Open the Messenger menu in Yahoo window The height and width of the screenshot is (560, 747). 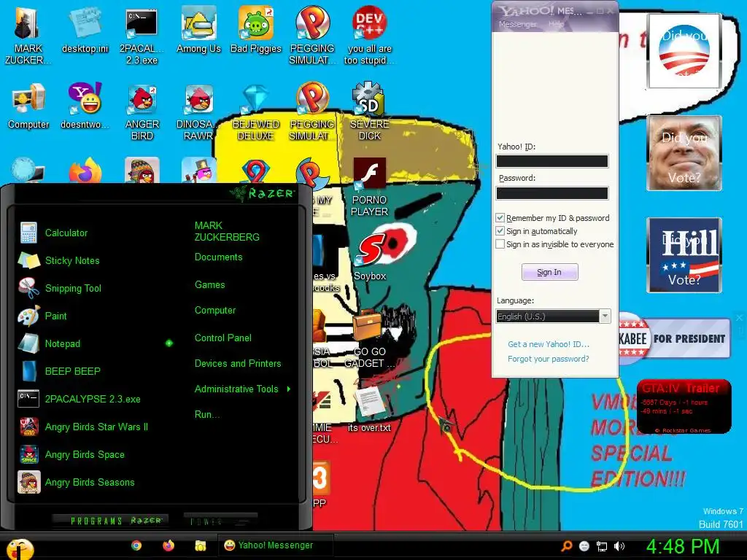point(517,24)
